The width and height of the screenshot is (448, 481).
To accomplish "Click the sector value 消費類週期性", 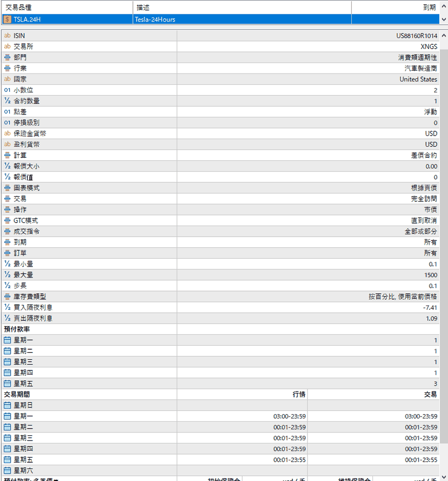I will tap(418, 57).
